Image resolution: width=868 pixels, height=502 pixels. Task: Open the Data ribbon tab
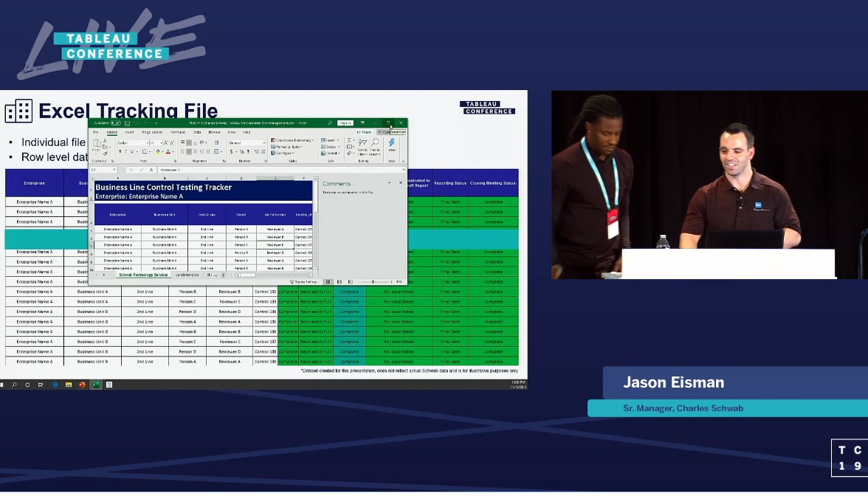tap(197, 132)
